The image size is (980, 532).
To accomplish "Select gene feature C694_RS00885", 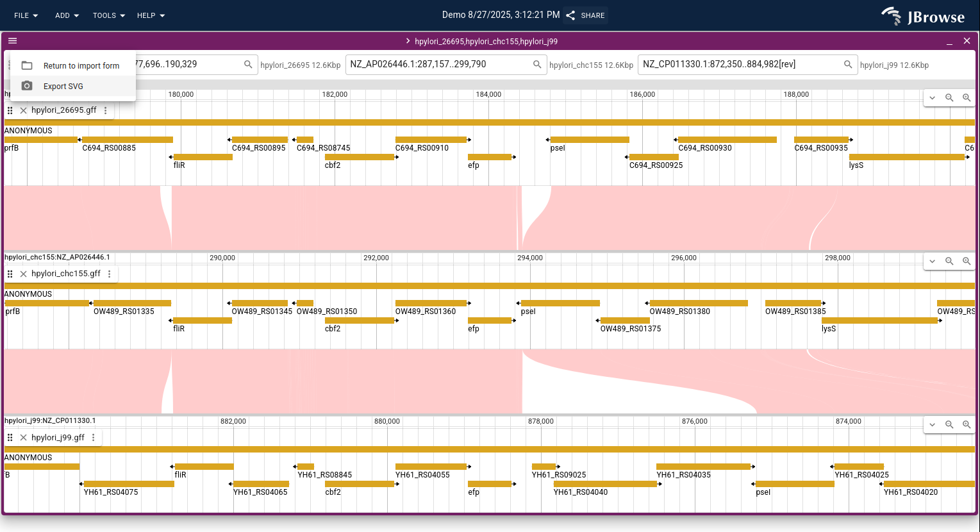I will point(128,140).
